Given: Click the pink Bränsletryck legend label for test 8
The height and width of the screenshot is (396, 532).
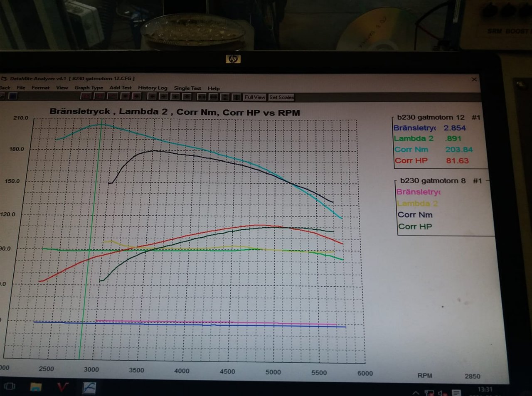Looking at the screenshot, I should tap(419, 192).
